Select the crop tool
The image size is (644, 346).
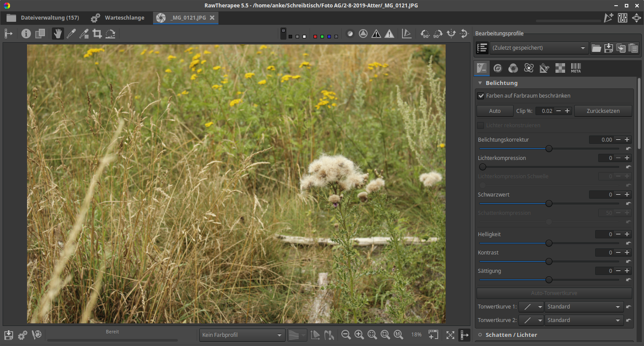[97, 34]
